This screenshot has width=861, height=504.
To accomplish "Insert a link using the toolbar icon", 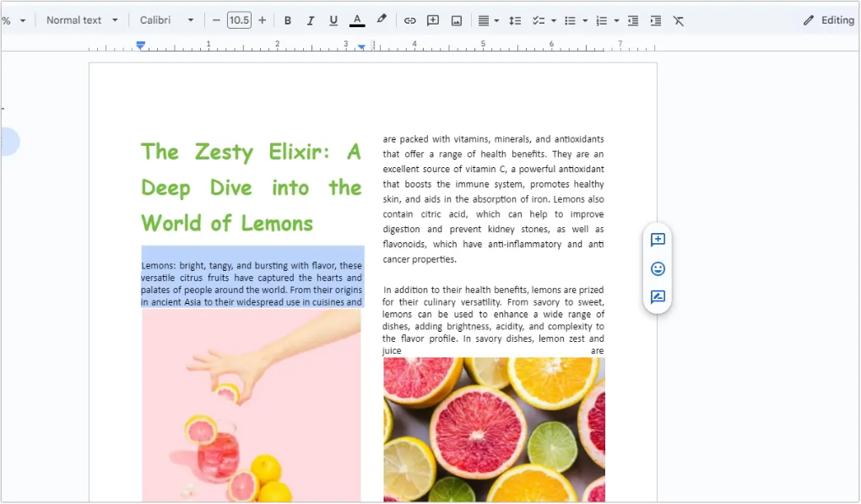I will pyautogui.click(x=409, y=19).
